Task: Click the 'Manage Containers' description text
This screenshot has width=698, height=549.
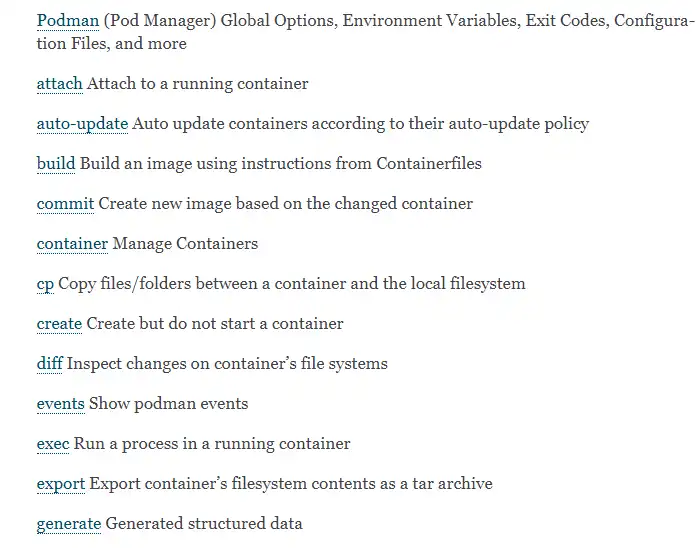Action: click(x=185, y=244)
